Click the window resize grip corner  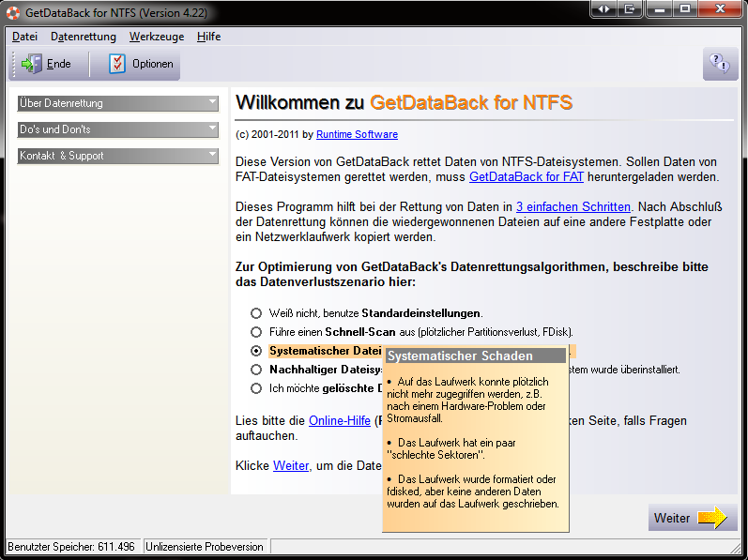point(737,547)
